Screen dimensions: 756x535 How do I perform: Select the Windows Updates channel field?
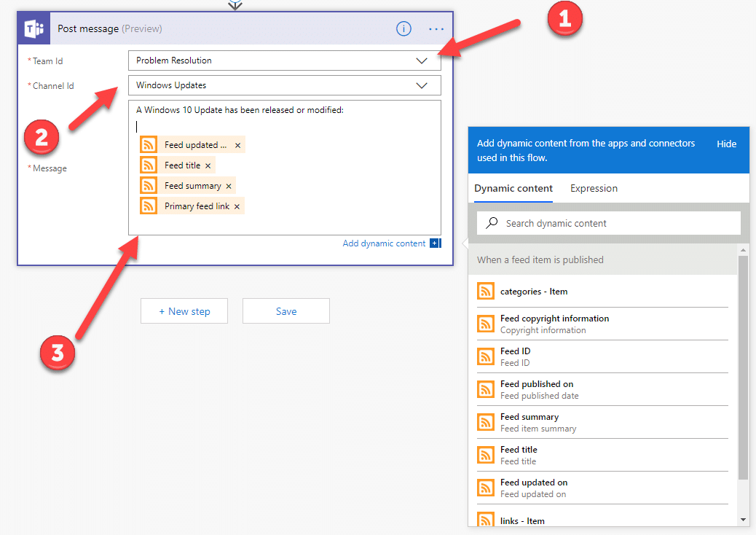click(x=285, y=85)
